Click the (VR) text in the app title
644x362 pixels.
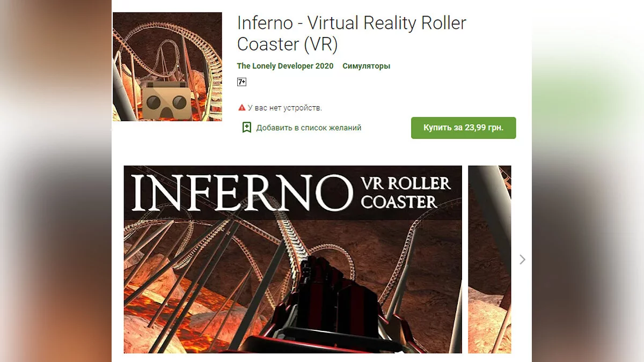320,44
